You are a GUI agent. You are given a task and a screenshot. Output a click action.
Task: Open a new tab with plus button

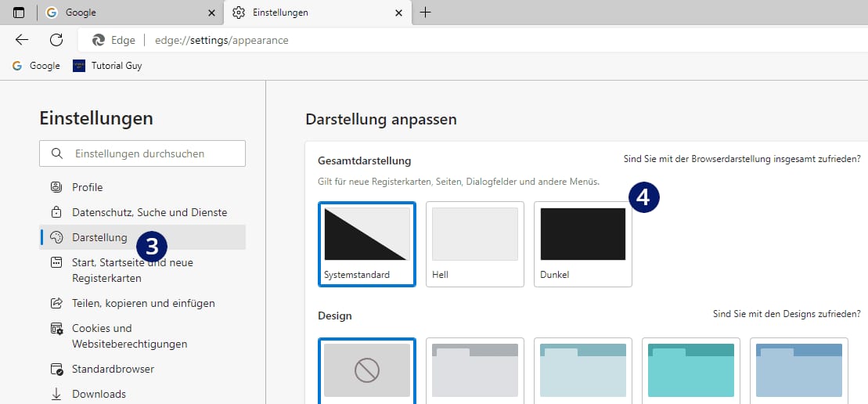pos(425,13)
